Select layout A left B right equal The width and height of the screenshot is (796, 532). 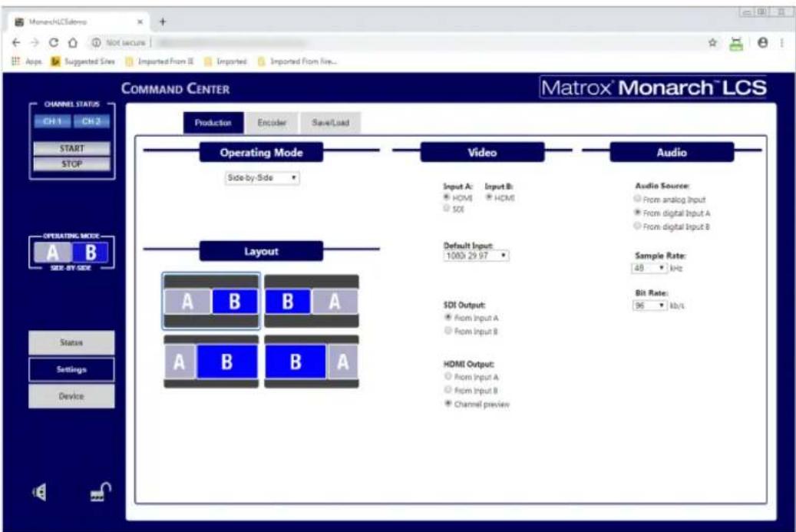pos(210,301)
